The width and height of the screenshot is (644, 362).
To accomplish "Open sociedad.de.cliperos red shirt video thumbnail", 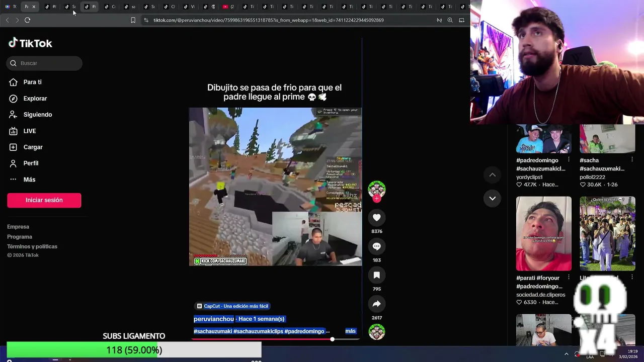I will click(x=544, y=234).
